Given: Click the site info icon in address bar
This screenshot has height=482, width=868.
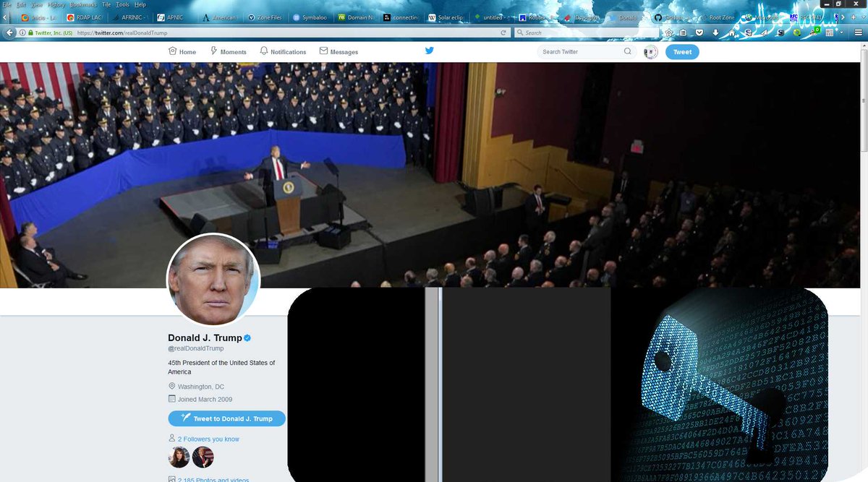Looking at the screenshot, I should click(23, 33).
